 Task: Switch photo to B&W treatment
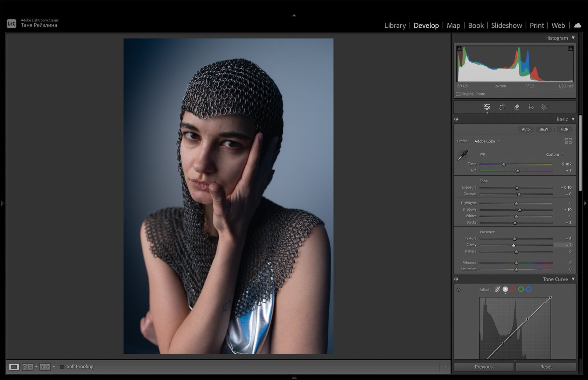click(x=544, y=129)
